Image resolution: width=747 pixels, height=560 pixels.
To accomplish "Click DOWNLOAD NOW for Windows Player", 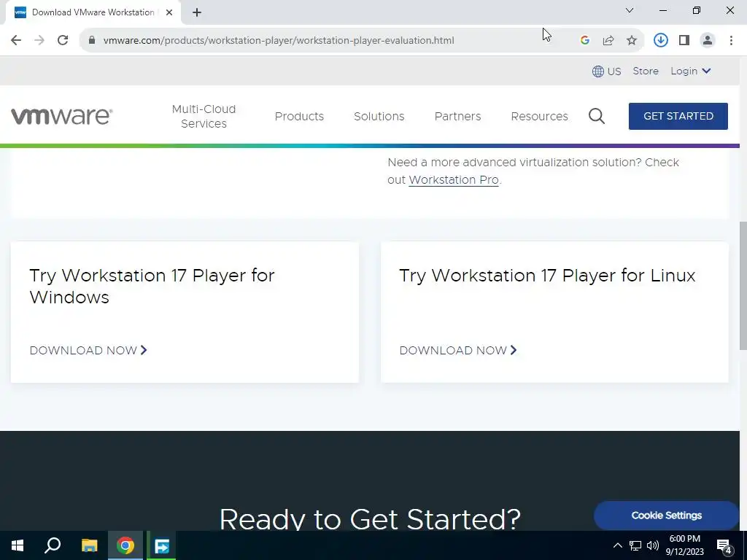I will (88, 351).
